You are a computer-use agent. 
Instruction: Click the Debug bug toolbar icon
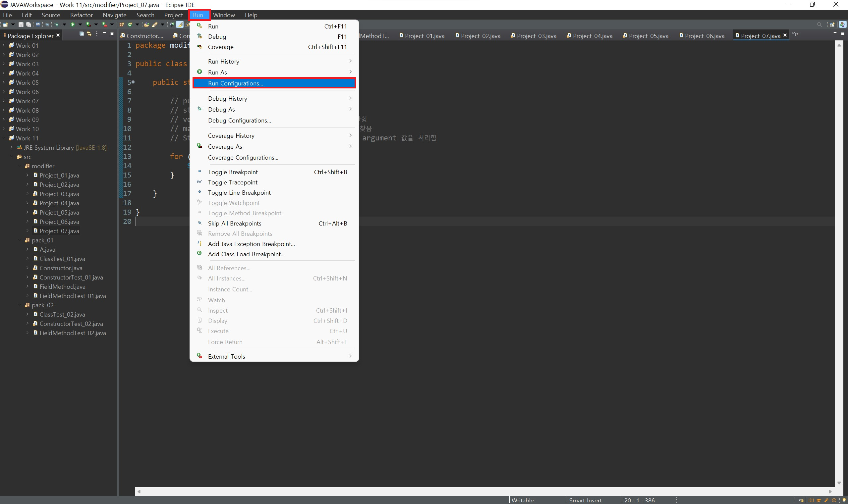(x=56, y=25)
